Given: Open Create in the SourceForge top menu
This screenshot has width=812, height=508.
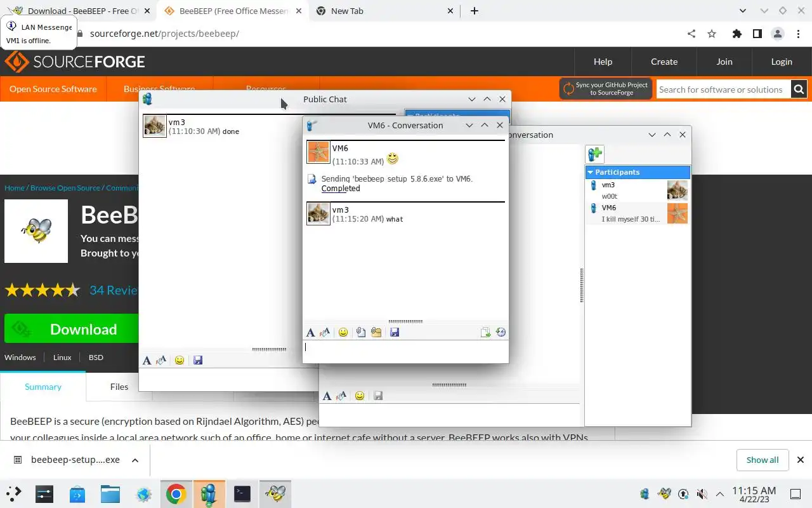Looking at the screenshot, I should pyautogui.click(x=664, y=62).
